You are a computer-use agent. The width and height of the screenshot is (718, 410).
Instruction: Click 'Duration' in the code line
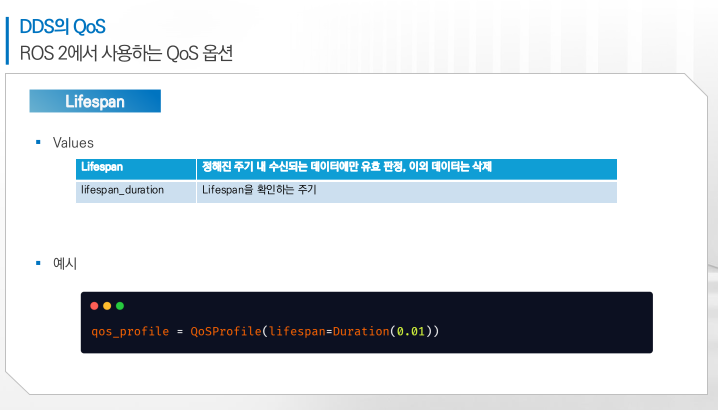point(361,331)
